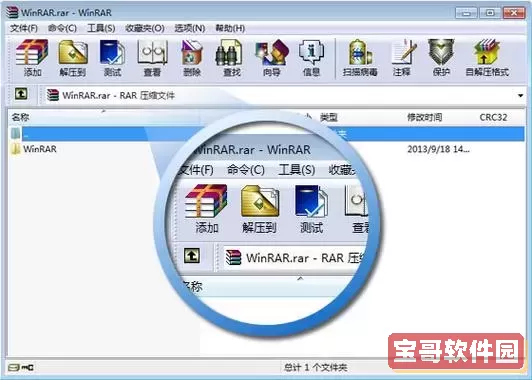Minimize the WinRAR window
532x380 pixels.
pos(466,13)
